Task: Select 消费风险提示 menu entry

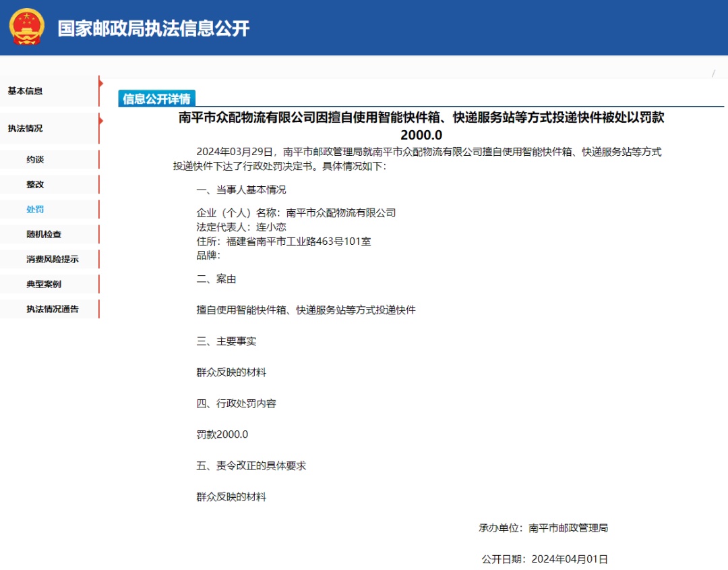Action: click(x=53, y=259)
